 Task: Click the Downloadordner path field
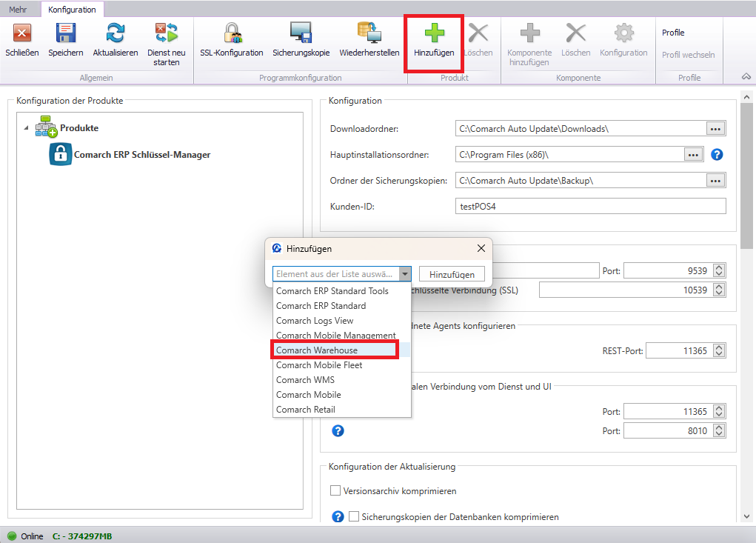tap(581, 129)
